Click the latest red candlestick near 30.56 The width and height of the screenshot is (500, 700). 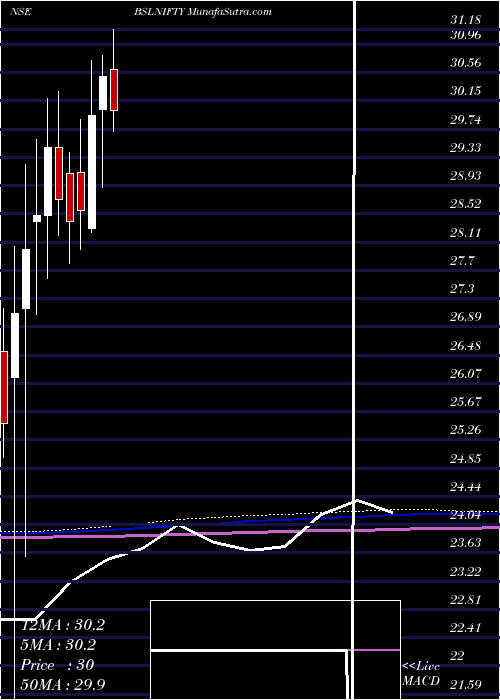(x=114, y=90)
